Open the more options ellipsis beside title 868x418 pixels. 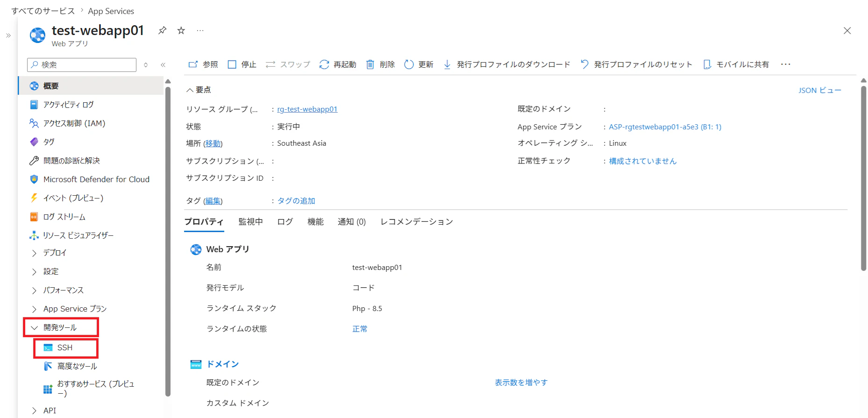[x=200, y=30]
